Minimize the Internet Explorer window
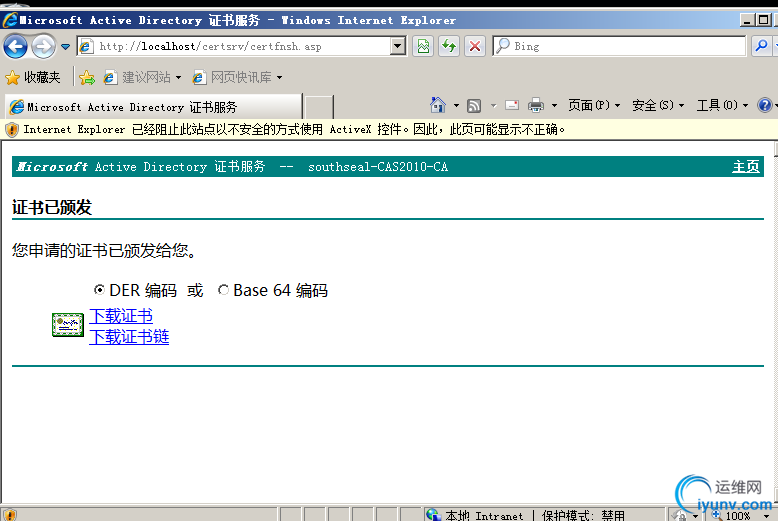Screen dimensions: 778x521 point(747,20)
